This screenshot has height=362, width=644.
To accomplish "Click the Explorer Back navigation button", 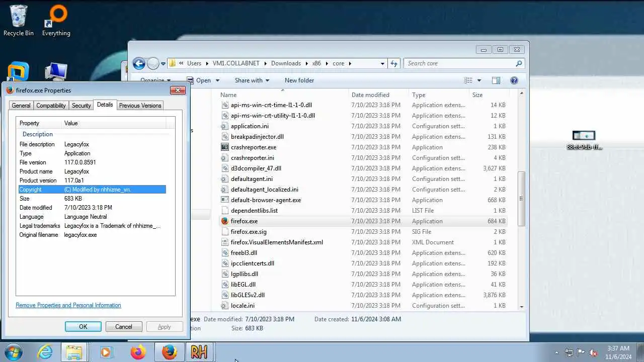I will click(x=139, y=63).
